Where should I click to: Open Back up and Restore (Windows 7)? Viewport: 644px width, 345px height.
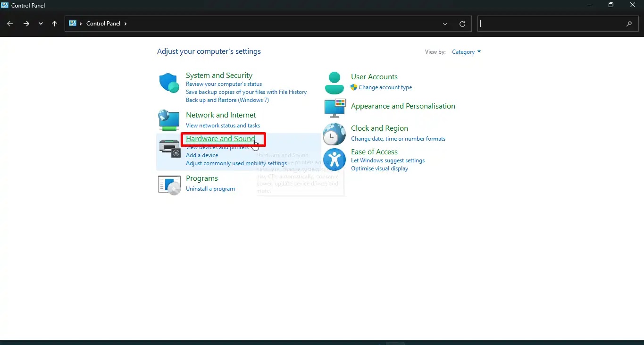[x=227, y=100]
